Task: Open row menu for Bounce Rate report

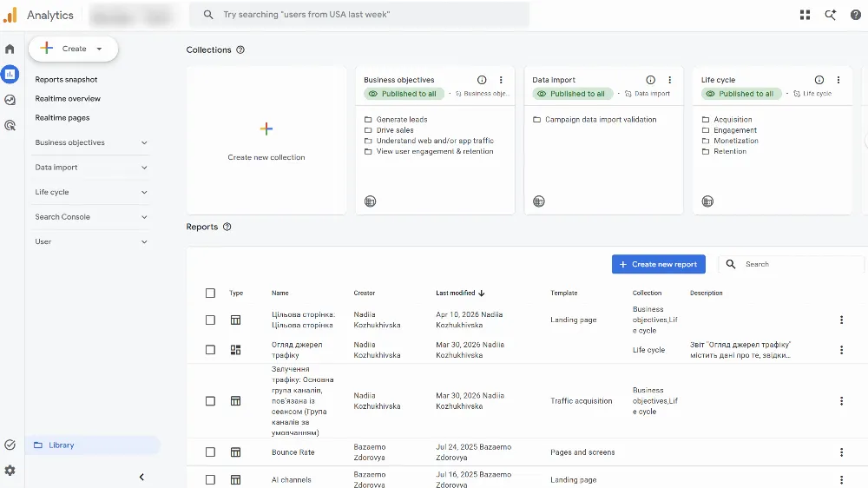Action: (x=841, y=452)
